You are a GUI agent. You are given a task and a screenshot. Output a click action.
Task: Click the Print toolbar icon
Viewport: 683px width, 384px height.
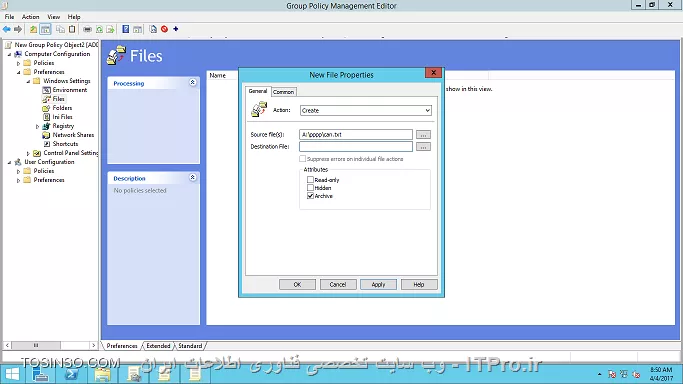pos(88,29)
